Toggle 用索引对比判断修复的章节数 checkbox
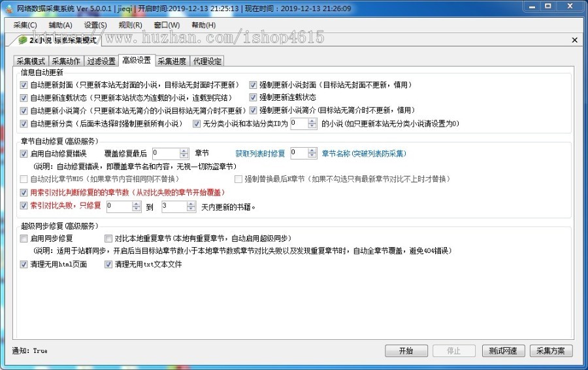Image resolution: width=588 pixels, height=370 pixels. pos(24,192)
